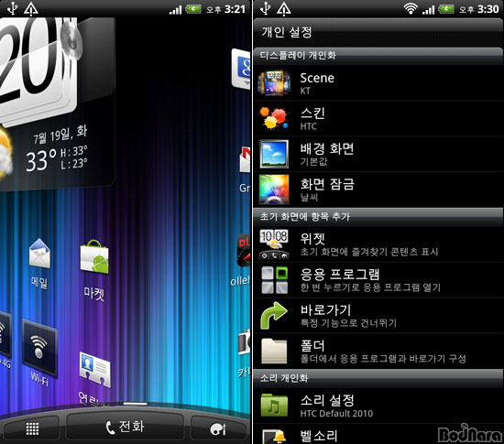Image resolution: width=504 pixels, height=444 pixels.
Task: Tap the Wi-Fi status bar icon
Action: [411, 8]
